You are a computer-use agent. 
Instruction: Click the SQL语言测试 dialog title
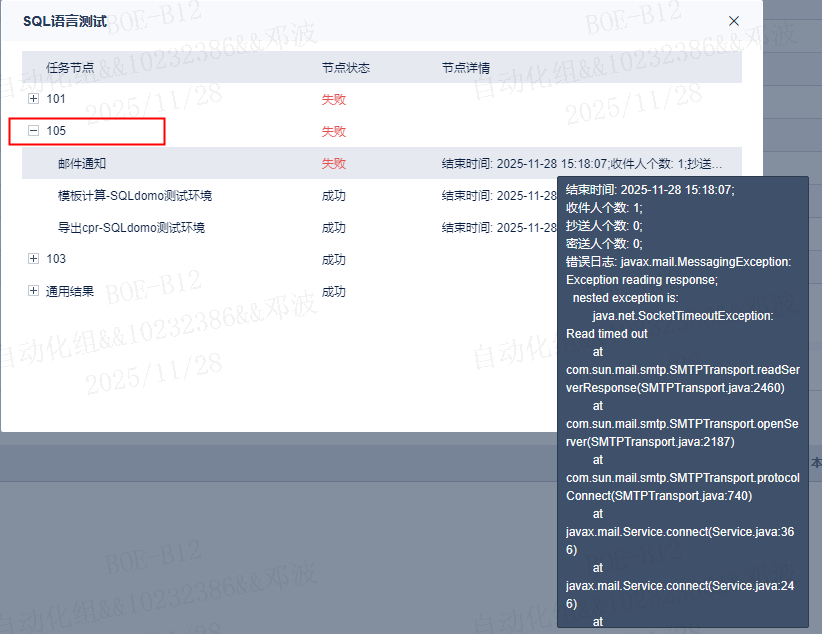[65, 21]
